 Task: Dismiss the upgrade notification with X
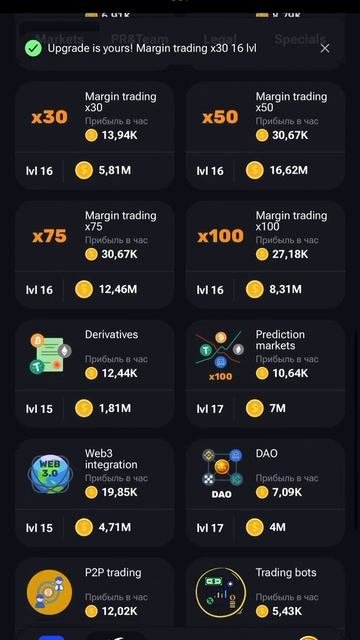pos(325,49)
